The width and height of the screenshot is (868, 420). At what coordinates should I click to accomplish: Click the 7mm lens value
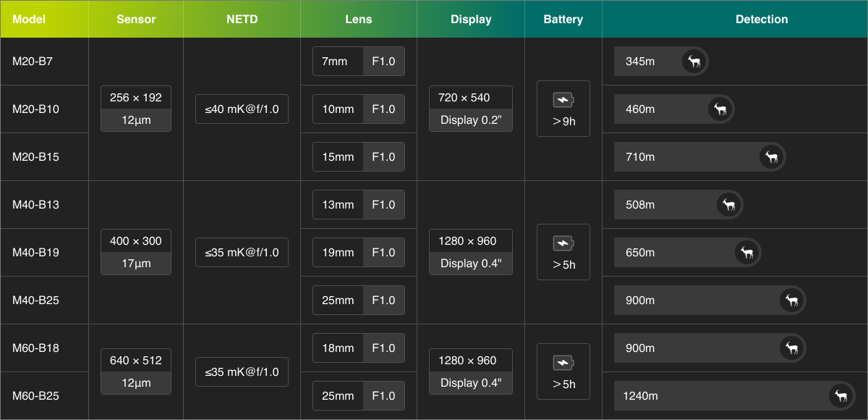click(335, 62)
